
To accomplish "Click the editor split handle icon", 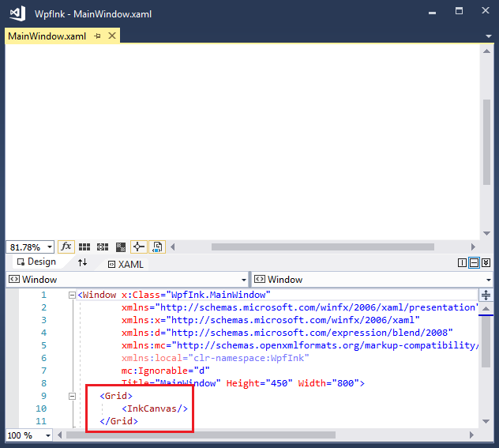I will [x=486, y=296].
